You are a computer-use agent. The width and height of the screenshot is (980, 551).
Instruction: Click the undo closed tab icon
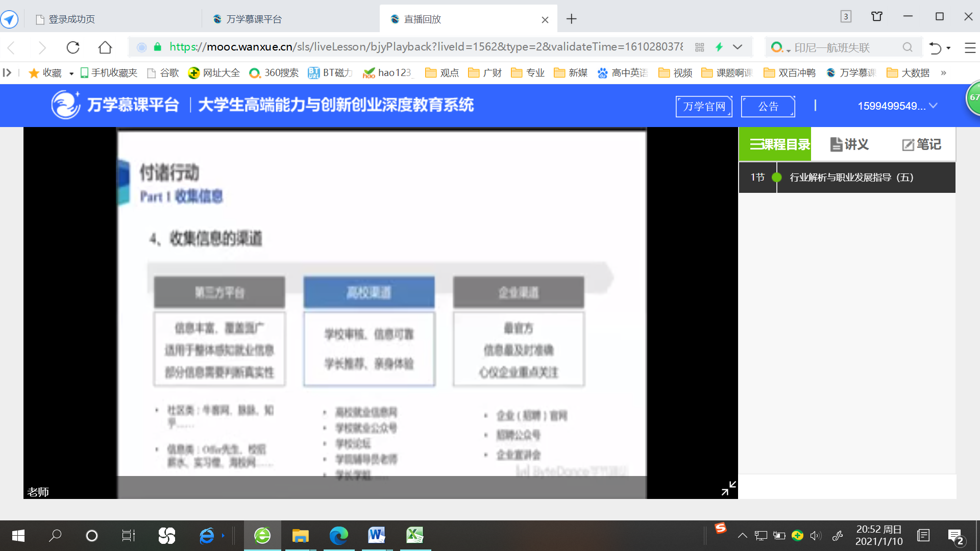coord(935,47)
